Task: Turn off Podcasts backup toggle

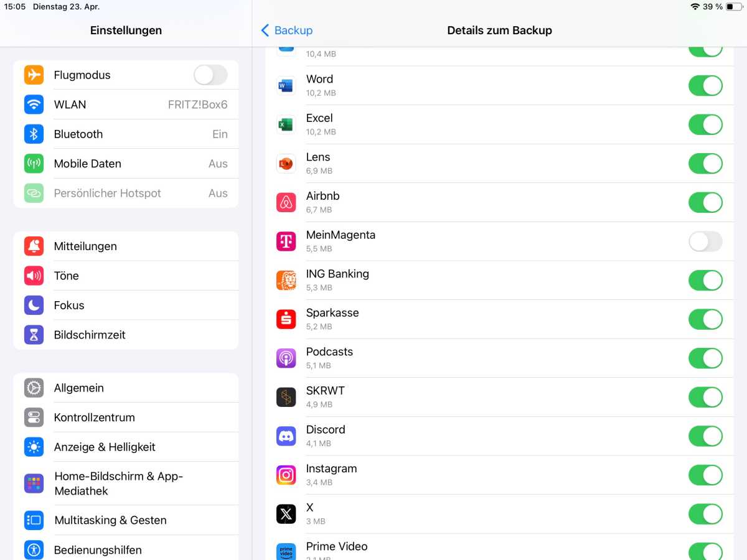Action: tap(705, 358)
